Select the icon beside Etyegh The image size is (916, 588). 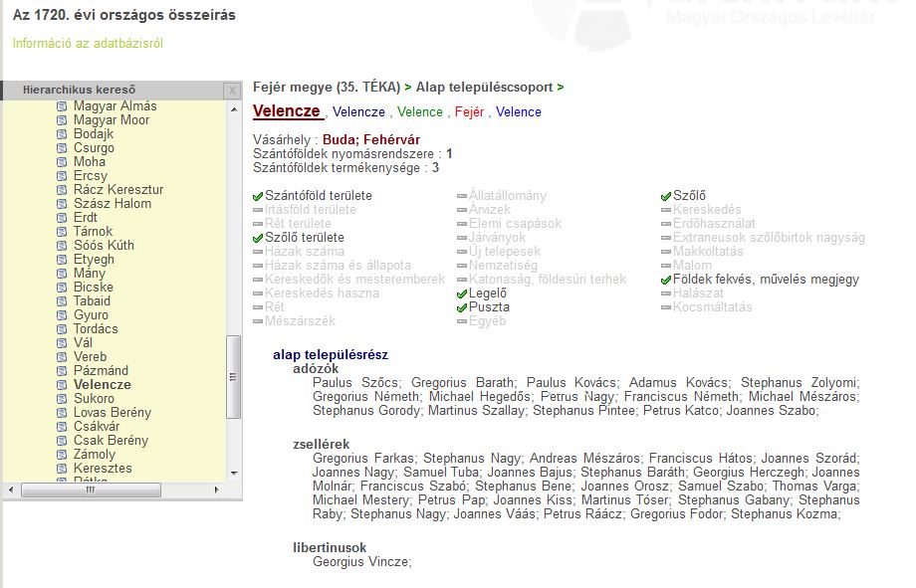click(x=62, y=260)
